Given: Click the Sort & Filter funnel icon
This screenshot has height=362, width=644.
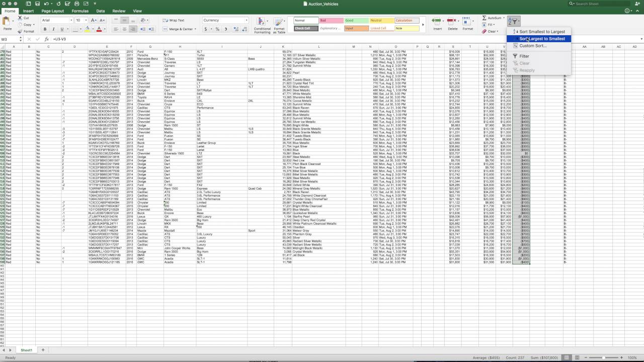Looking at the screenshot, I should click(x=513, y=21).
